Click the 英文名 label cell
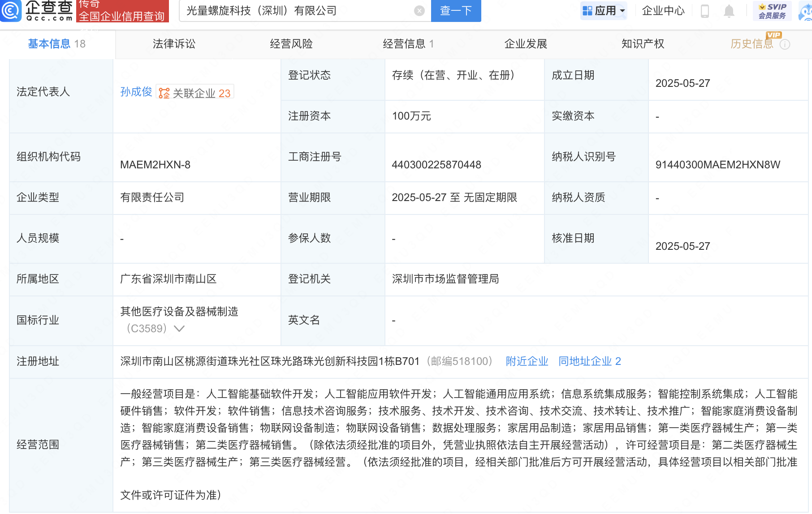This screenshot has width=812, height=514. (x=333, y=320)
